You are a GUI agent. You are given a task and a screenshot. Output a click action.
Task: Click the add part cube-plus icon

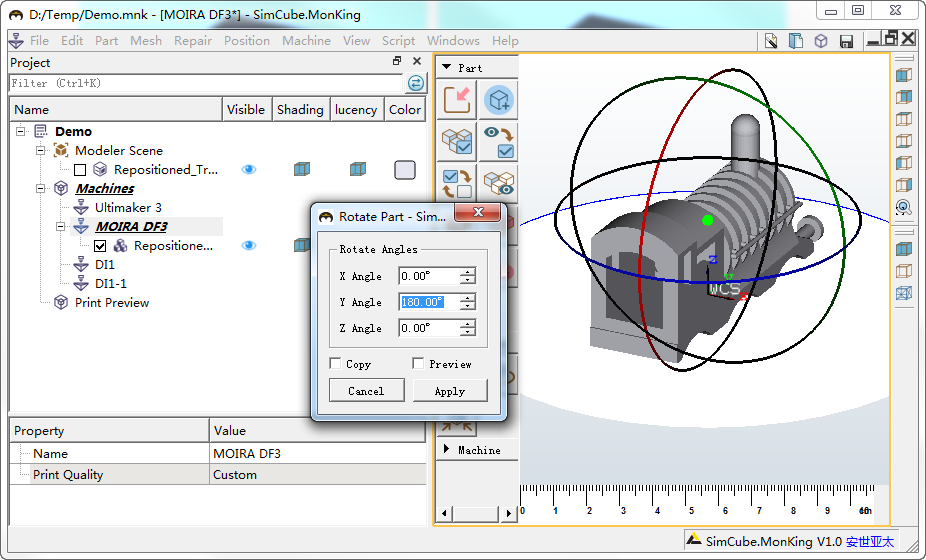coord(499,100)
